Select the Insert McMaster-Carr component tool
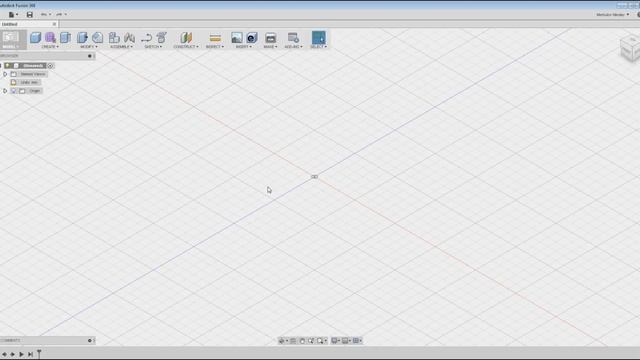The image size is (640, 360). click(x=252, y=38)
